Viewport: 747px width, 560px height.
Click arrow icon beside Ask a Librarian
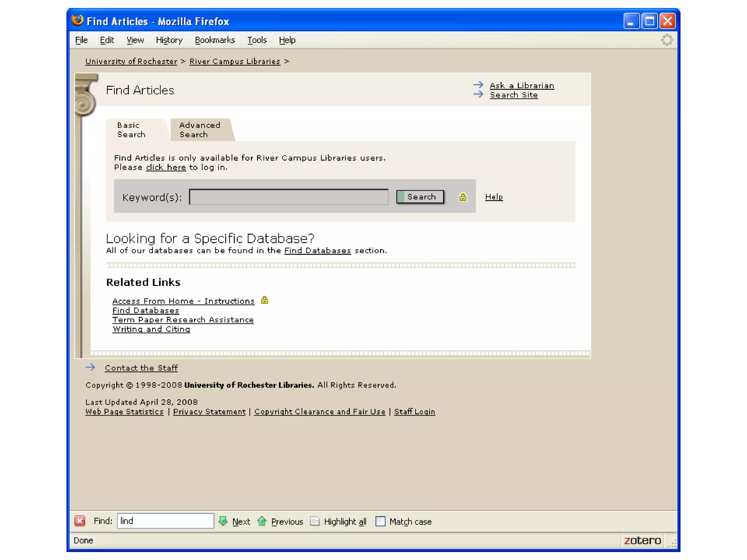(x=478, y=85)
